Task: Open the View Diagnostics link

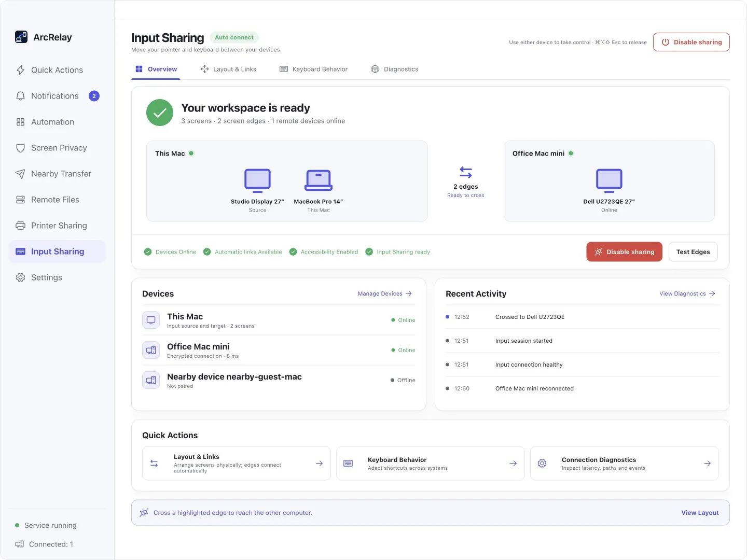Action: click(x=687, y=293)
